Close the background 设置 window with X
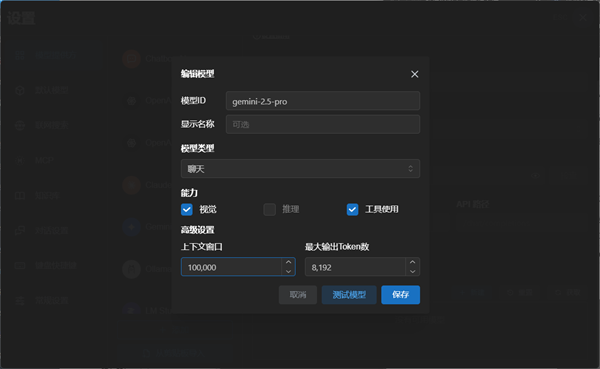This screenshot has width=600, height=369. click(x=583, y=18)
